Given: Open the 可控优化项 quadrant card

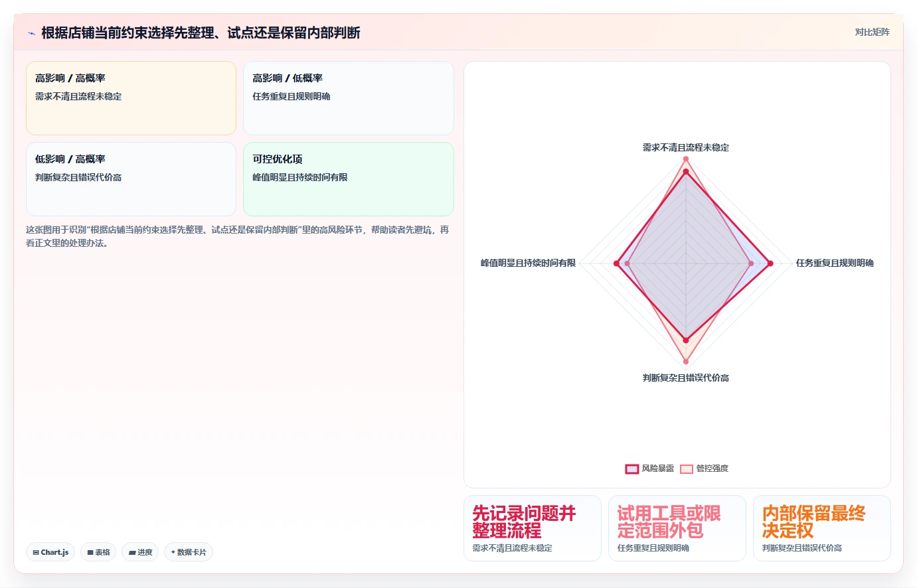Looking at the screenshot, I should click(348, 179).
